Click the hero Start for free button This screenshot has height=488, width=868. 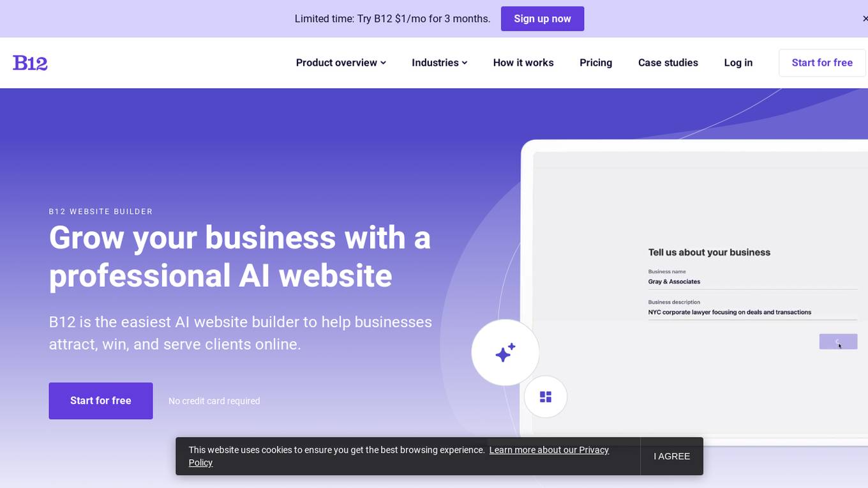pyautogui.click(x=101, y=401)
